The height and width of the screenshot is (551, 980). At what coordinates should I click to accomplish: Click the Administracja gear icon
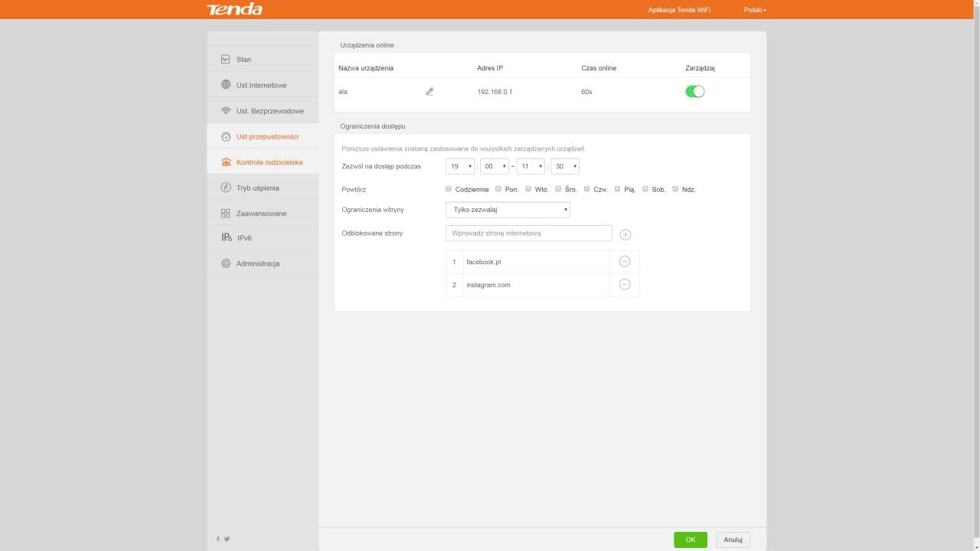click(225, 263)
